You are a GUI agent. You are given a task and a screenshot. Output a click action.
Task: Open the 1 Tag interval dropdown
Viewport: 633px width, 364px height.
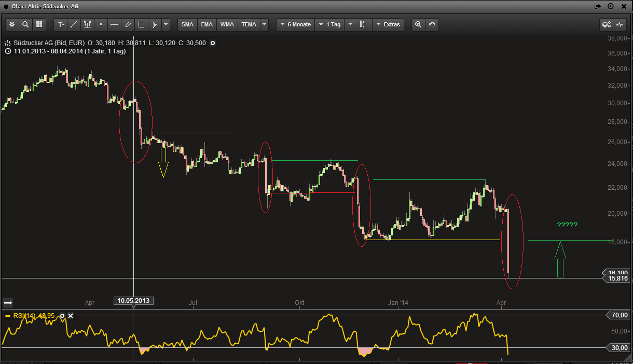(x=330, y=24)
